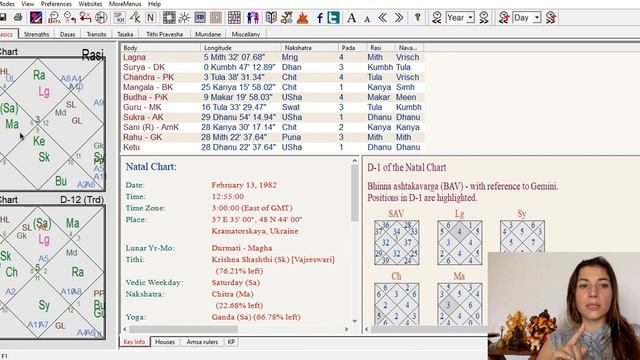This screenshot has height=360, width=640.
Task: Select the Ketu row
Action: click(273, 147)
